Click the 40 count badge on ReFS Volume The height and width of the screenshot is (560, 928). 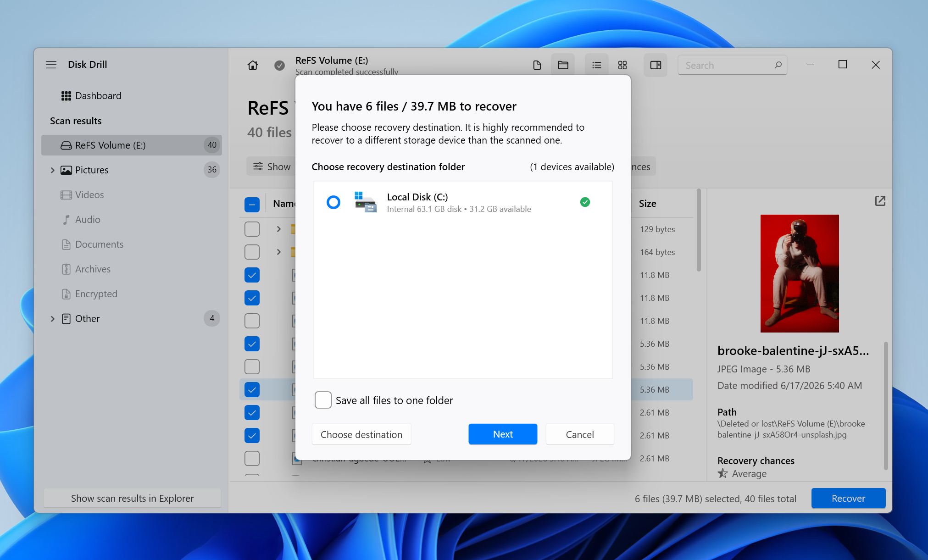point(211,145)
